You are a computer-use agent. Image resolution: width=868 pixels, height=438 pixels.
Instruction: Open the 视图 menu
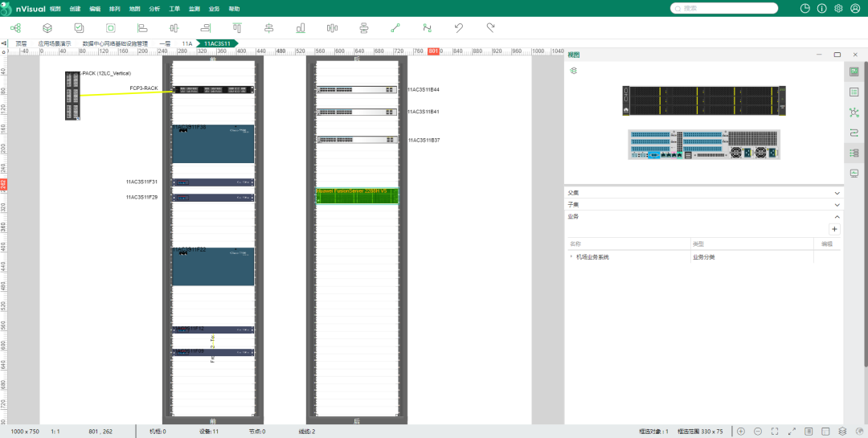(x=55, y=9)
